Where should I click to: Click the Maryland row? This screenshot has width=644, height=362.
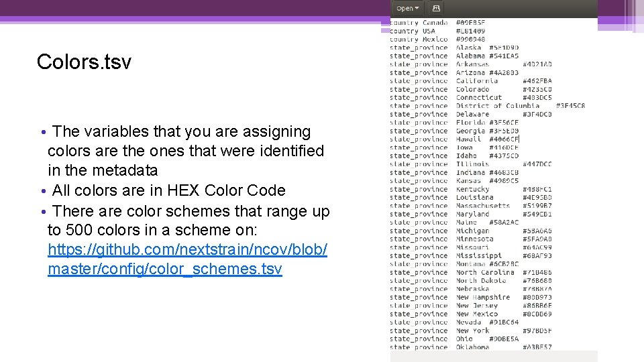click(x=471, y=214)
